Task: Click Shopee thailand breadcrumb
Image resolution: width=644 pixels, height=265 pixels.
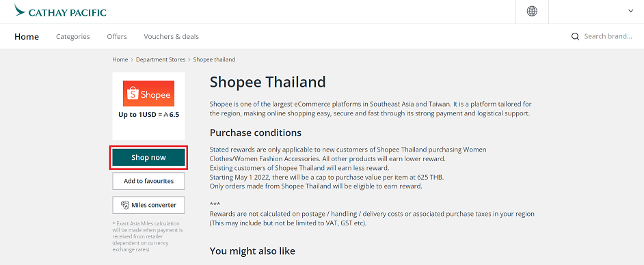Action: coord(214,59)
